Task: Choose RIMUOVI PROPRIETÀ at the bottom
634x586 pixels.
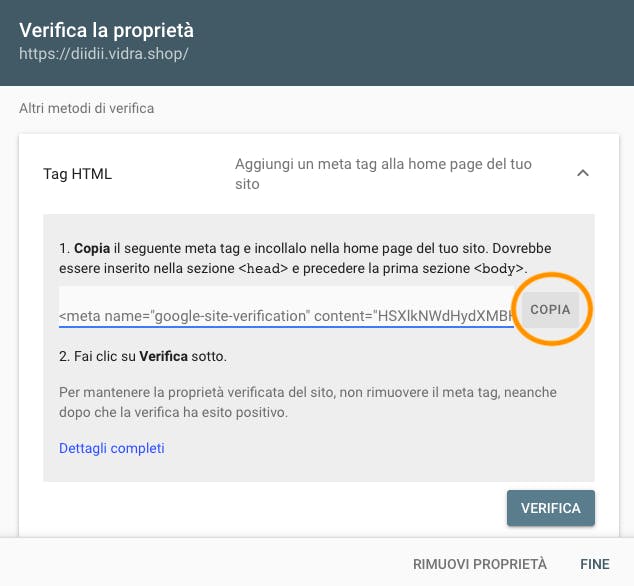Action: coord(480,564)
